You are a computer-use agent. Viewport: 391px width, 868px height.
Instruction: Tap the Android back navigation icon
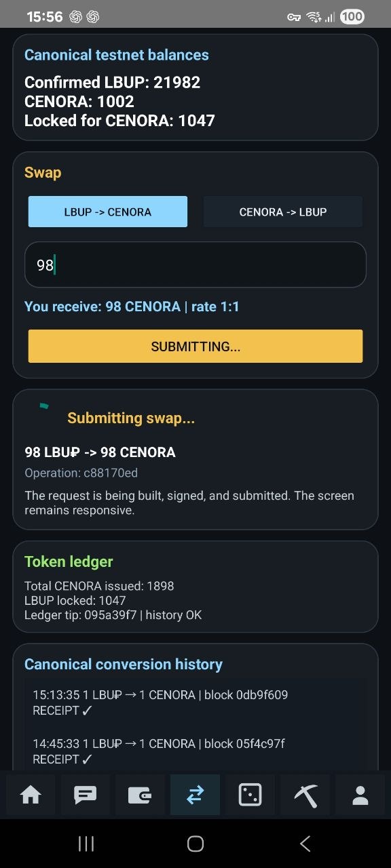click(305, 844)
